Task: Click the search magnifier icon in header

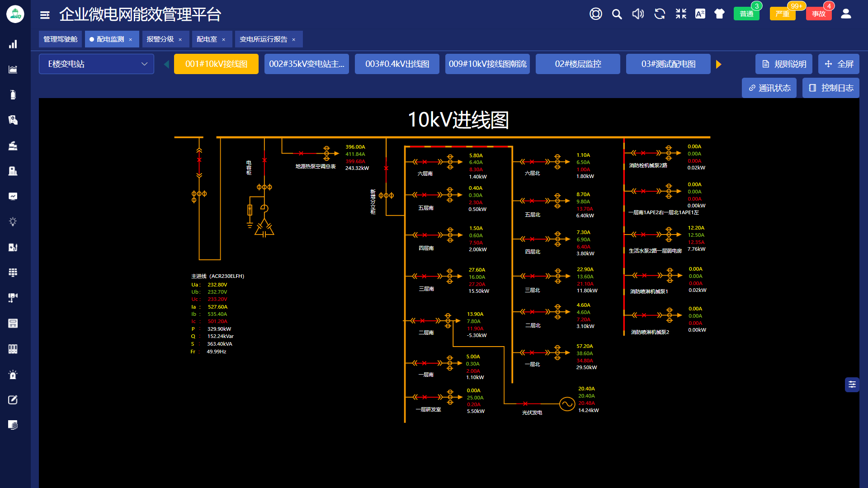Action: [x=617, y=14]
